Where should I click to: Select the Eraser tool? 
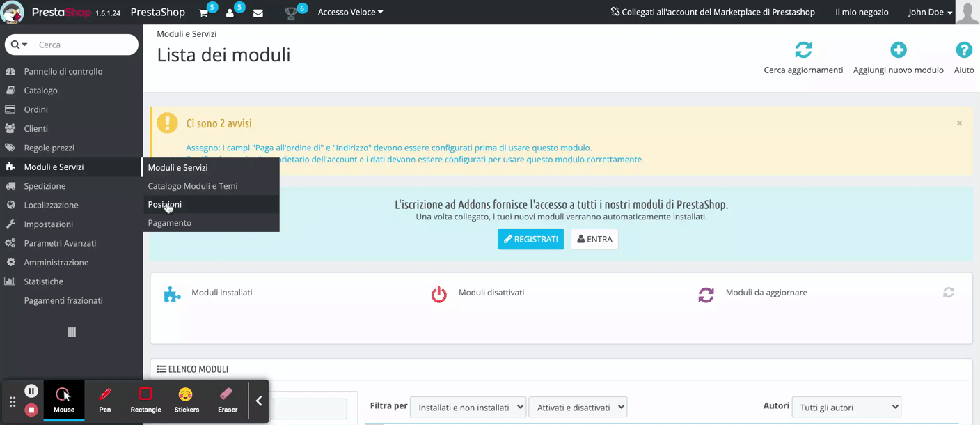(228, 401)
